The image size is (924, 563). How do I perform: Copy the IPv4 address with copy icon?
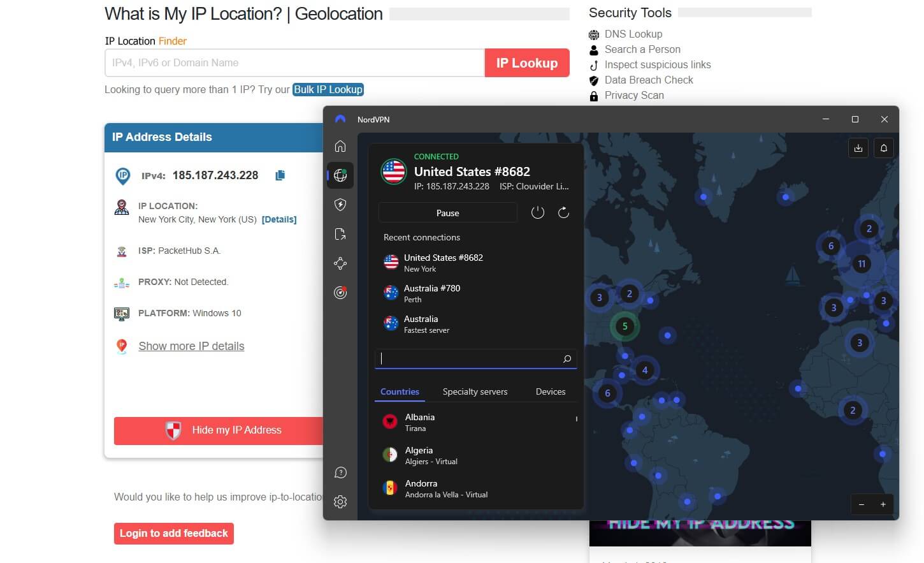pos(280,175)
